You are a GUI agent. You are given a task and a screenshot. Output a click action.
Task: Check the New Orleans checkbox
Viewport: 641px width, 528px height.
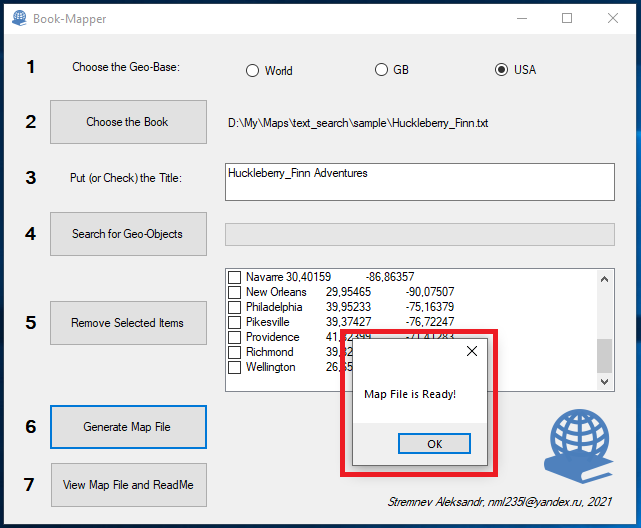[x=234, y=292]
